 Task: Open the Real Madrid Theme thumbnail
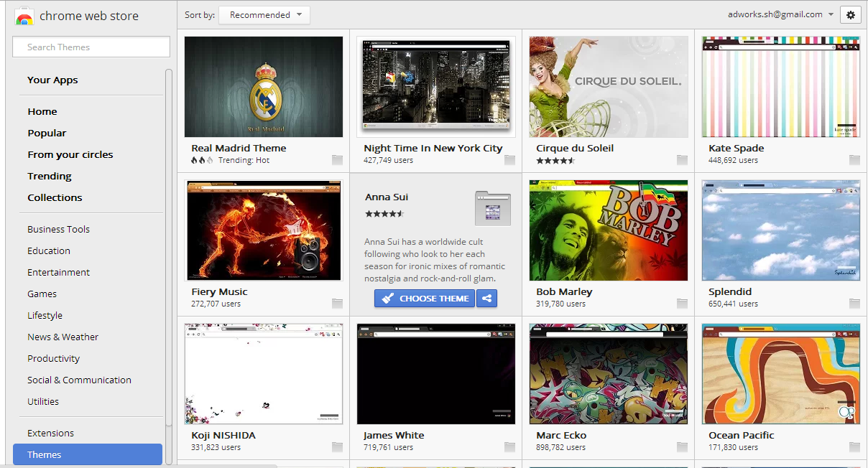tap(264, 87)
